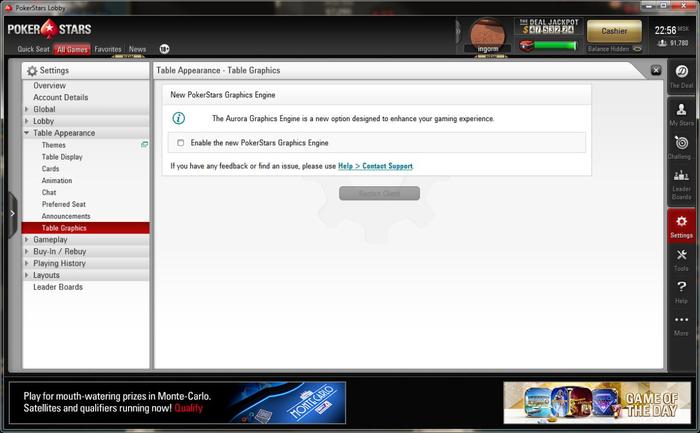Expand the Global settings section

click(x=26, y=109)
